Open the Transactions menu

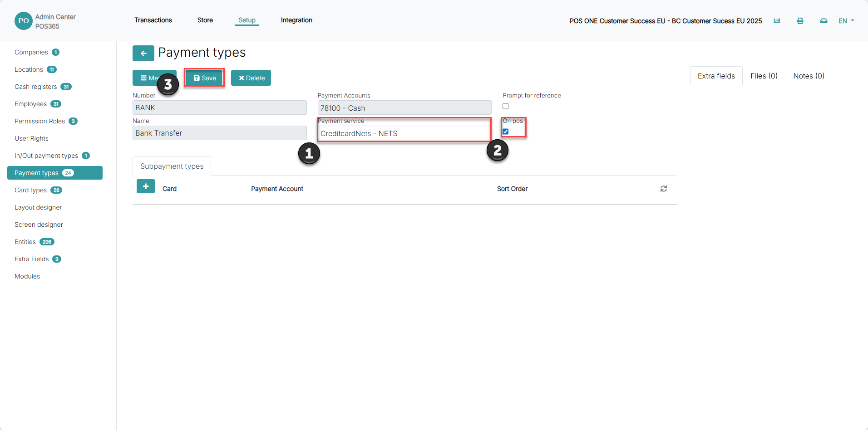(x=153, y=20)
